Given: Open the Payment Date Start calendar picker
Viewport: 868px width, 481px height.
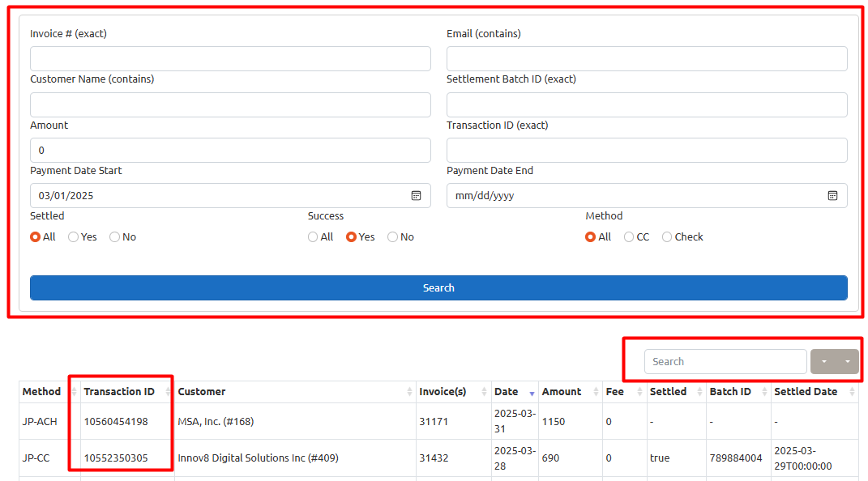Looking at the screenshot, I should [416, 196].
